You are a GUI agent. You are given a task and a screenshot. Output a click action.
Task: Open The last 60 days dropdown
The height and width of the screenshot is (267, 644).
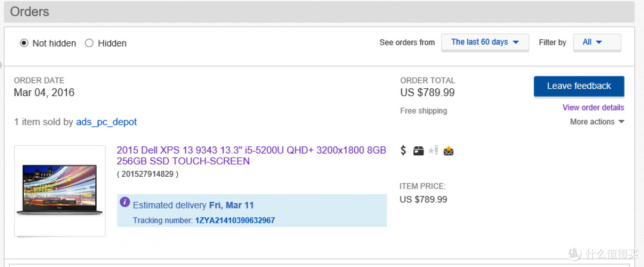point(485,42)
